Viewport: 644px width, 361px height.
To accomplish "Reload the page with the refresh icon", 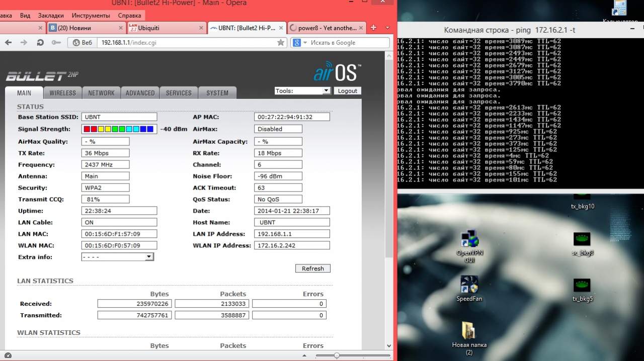I will (x=40, y=43).
